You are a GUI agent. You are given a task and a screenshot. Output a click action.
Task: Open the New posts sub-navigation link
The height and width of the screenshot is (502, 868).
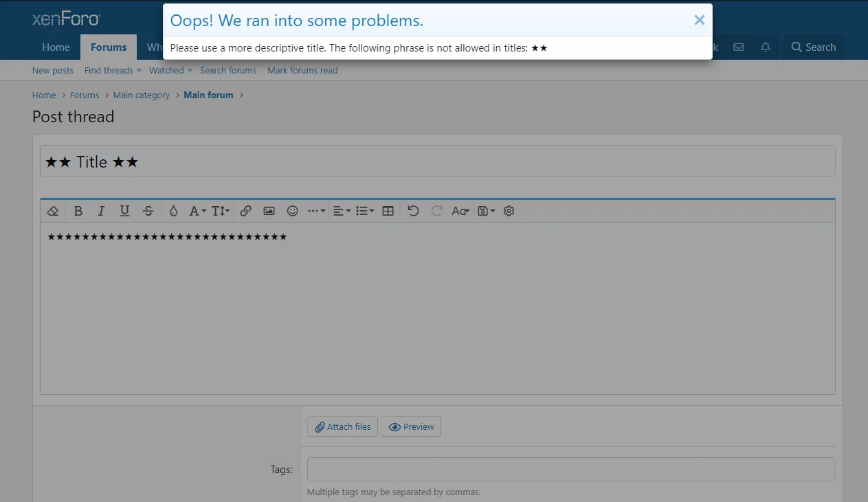coord(53,71)
